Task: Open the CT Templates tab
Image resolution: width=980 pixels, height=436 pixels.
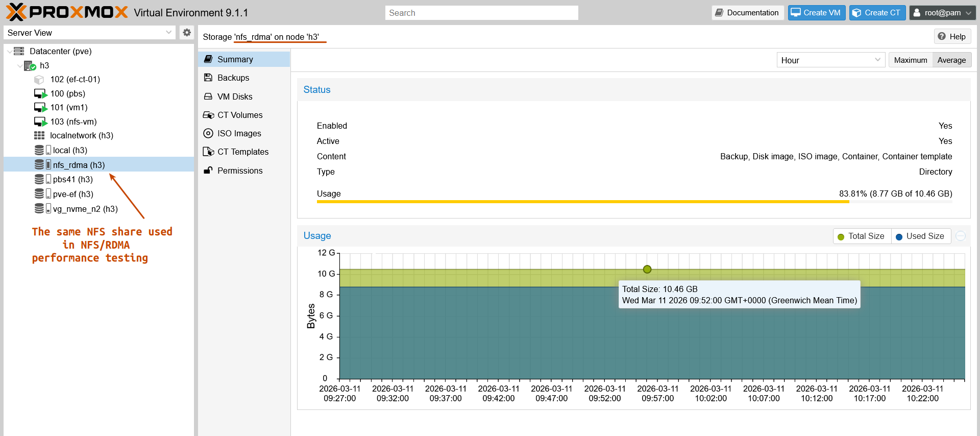Action: 244,152
